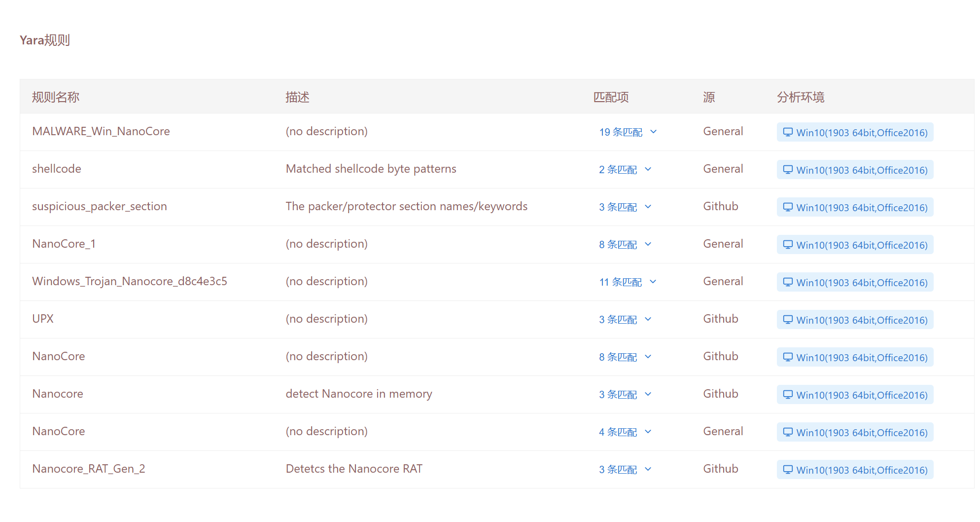
Task: Select the MALWARE_Win_NanoCore rule name
Action: pyautogui.click(x=101, y=131)
